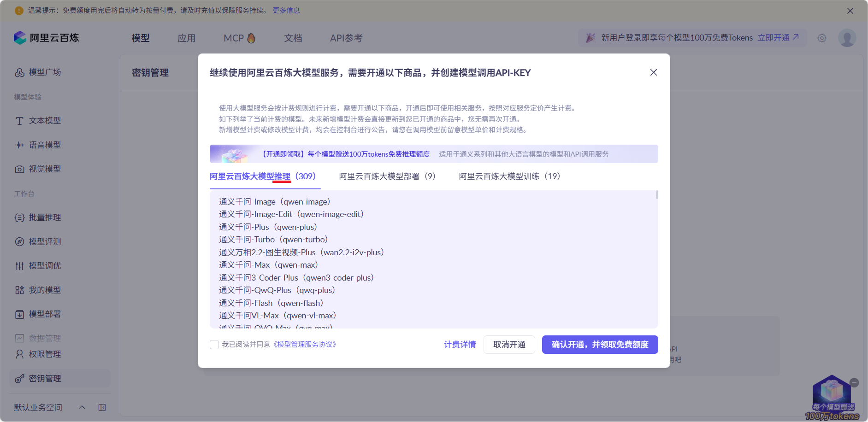Check the 我已阅读并同意 agreement checkbox
Viewport: 868px width, 422px height.
214,344
